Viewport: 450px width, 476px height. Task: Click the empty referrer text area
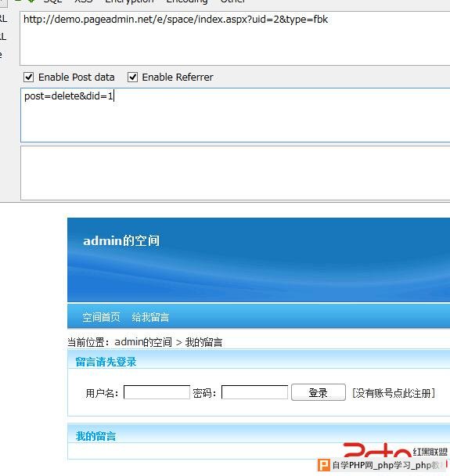pos(235,173)
